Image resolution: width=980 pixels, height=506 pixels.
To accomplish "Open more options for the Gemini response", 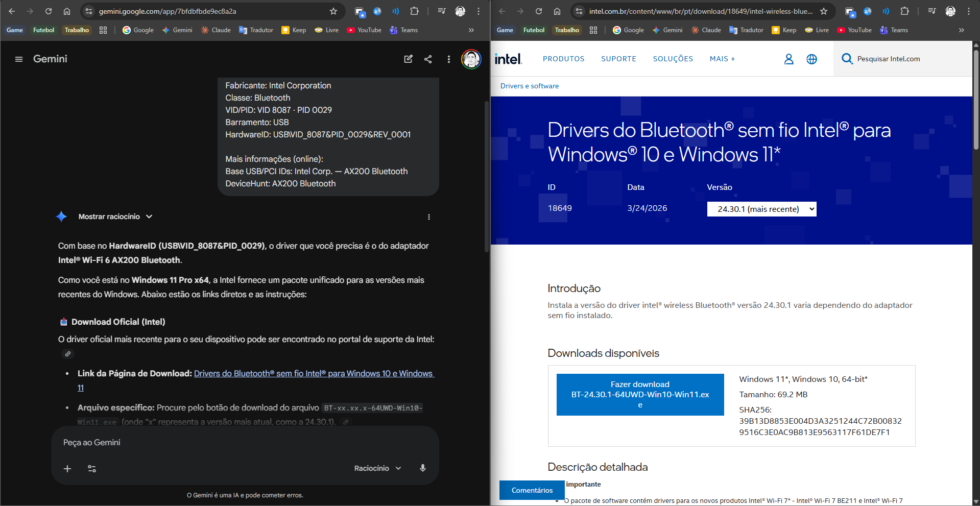I will click(x=429, y=217).
